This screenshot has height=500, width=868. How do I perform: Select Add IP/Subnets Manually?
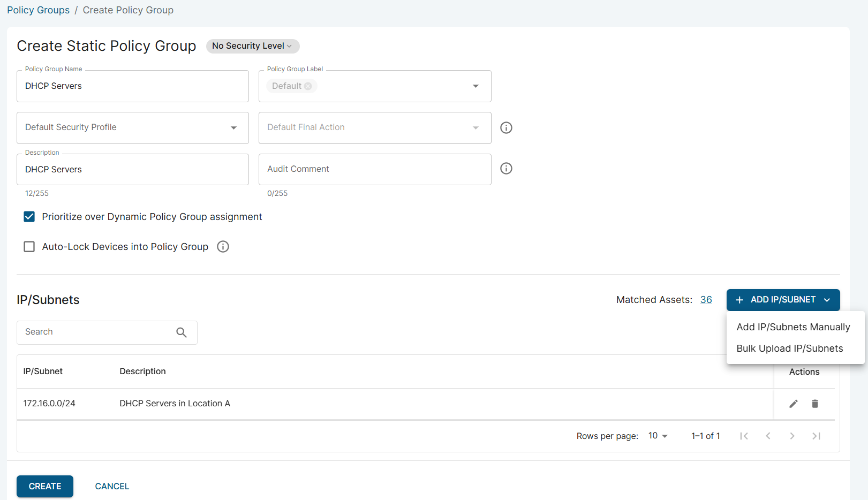[x=792, y=327]
